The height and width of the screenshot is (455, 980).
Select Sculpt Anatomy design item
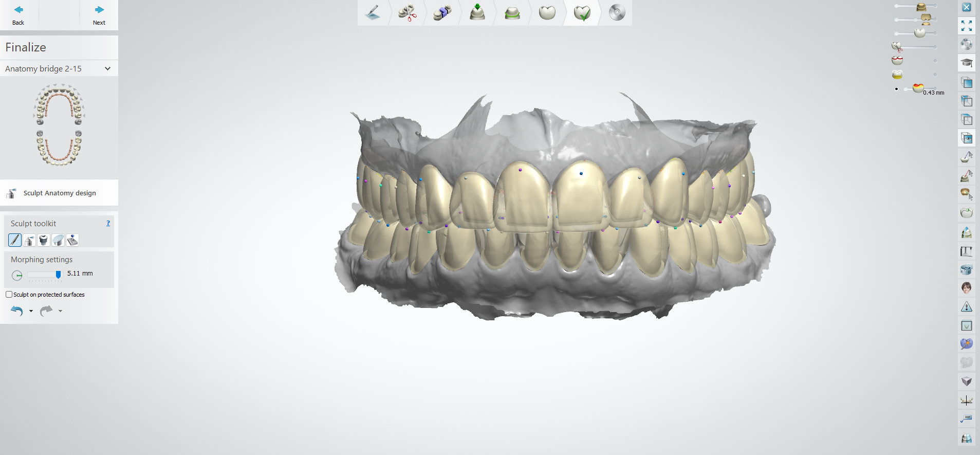59,193
